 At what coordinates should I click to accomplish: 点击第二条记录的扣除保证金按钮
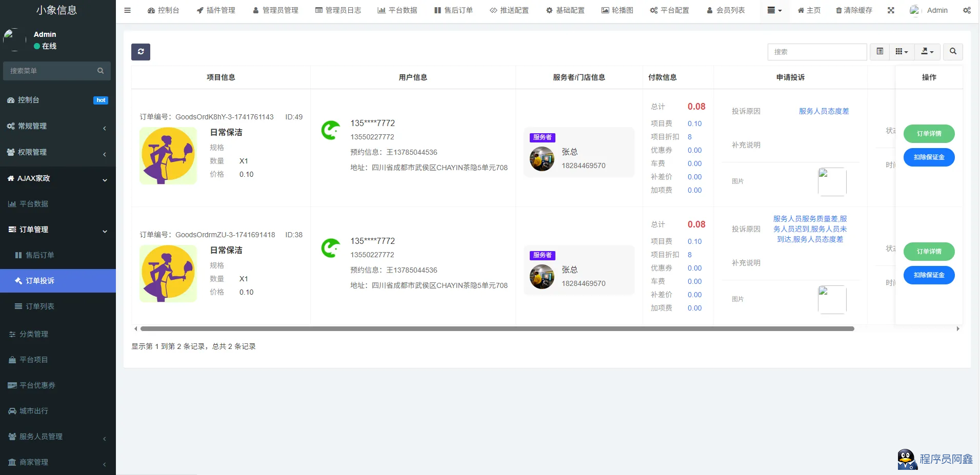pyautogui.click(x=929, y=275)
